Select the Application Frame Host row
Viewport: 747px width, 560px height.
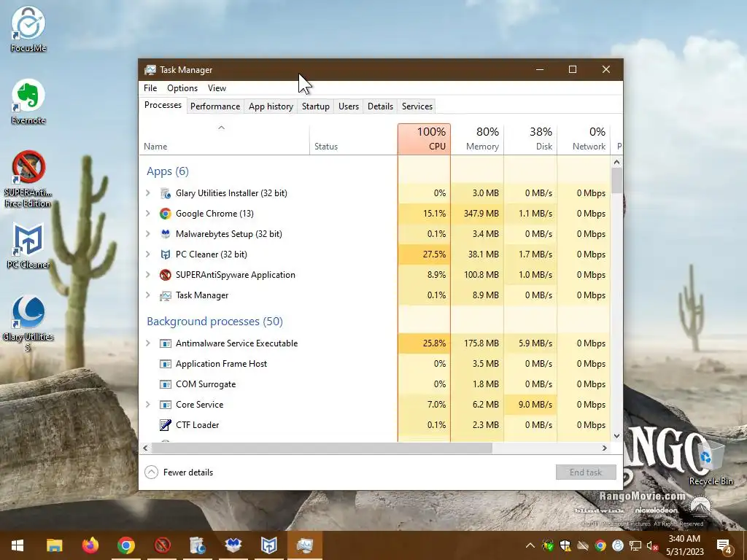click(x=375, y=364)
